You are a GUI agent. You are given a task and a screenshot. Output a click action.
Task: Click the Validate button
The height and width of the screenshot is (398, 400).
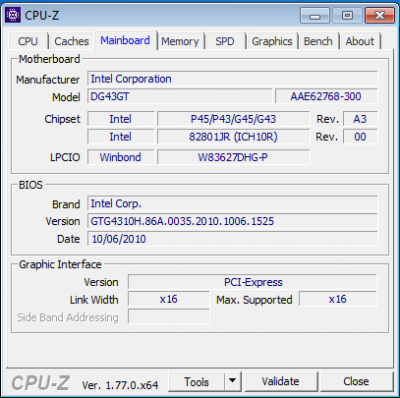(280, 382)
